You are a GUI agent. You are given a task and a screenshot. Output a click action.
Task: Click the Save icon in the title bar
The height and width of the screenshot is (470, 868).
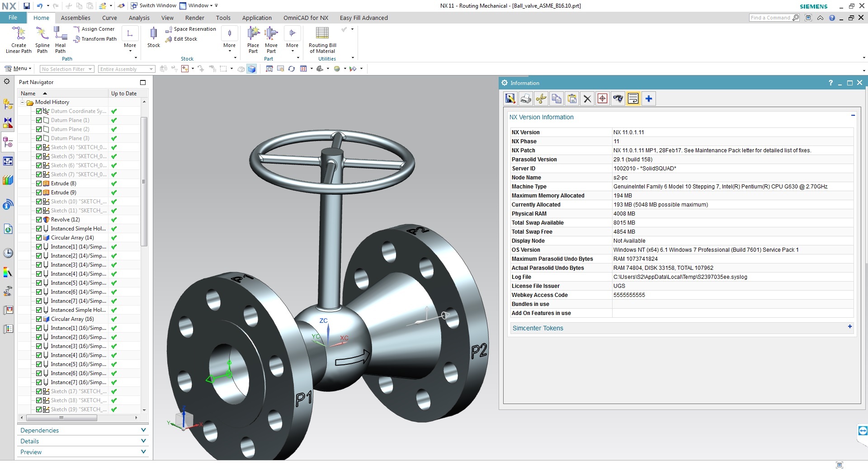click(27, 6)
